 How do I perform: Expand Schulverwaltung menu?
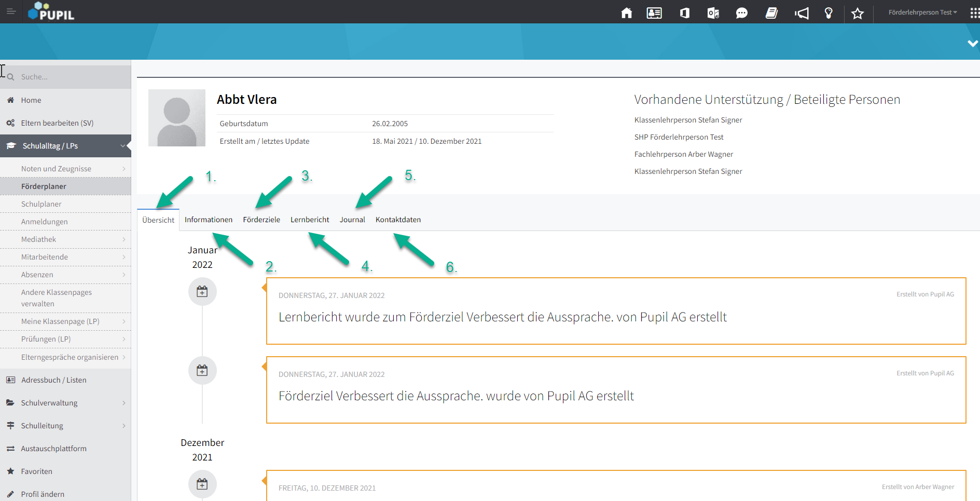click(65, 403)
